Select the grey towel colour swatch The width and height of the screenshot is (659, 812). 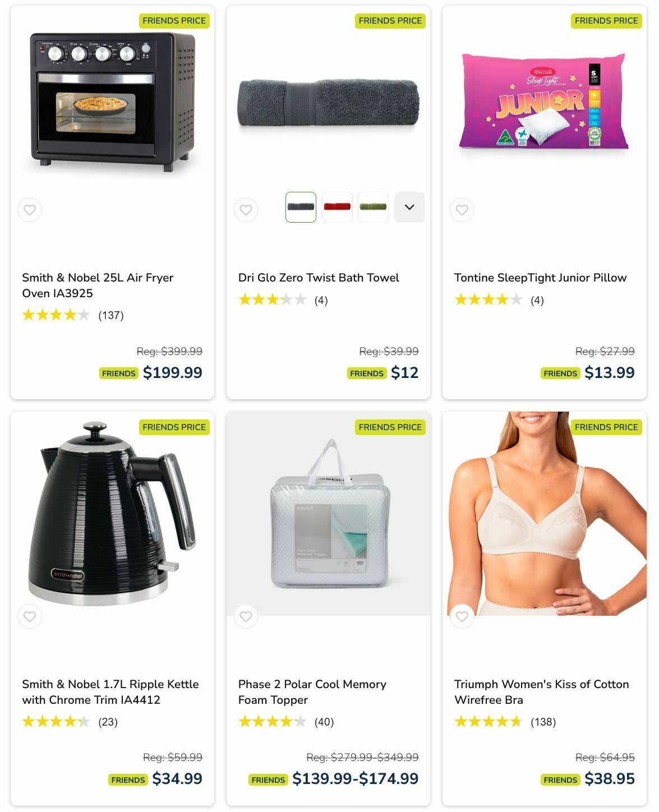coord(301,207)
